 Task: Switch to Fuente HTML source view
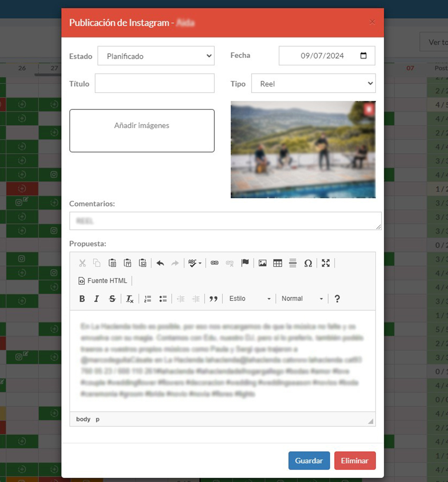(x=103, y=281)
